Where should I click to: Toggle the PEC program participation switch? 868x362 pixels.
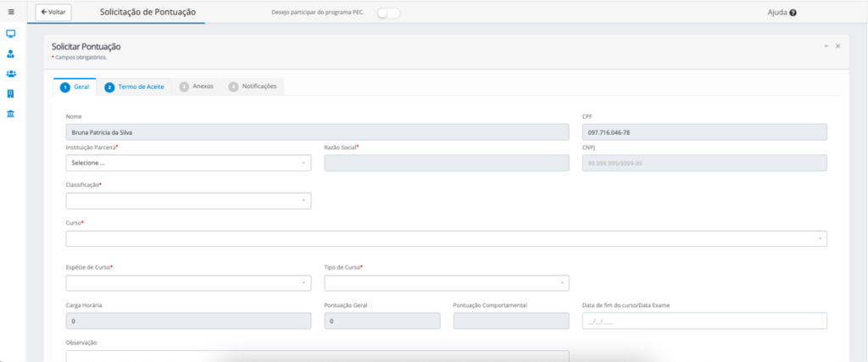tap(388, 13)
